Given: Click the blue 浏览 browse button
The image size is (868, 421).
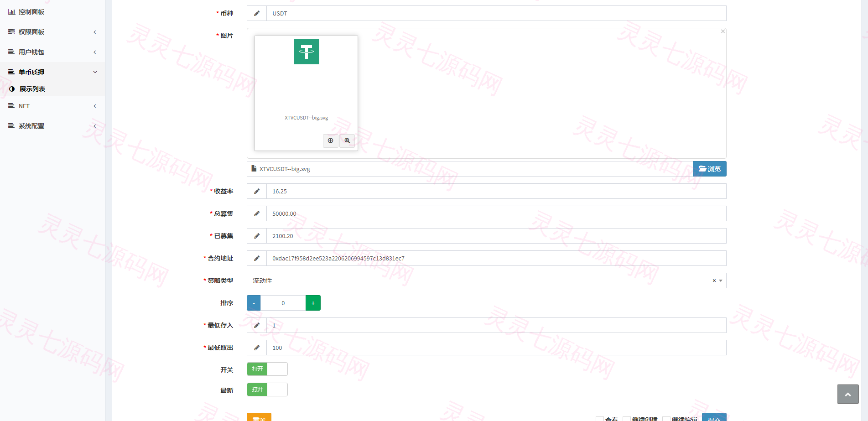Looking at the screenshot, I should [x=710, y=169].
